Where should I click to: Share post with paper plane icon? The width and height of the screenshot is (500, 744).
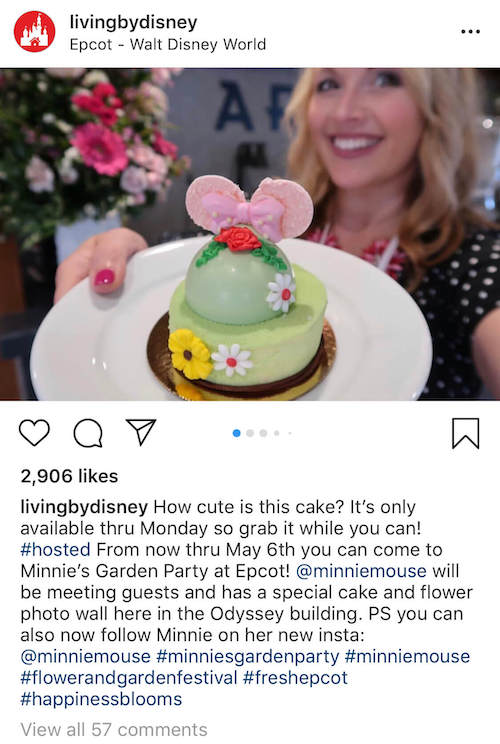point(141,432)
